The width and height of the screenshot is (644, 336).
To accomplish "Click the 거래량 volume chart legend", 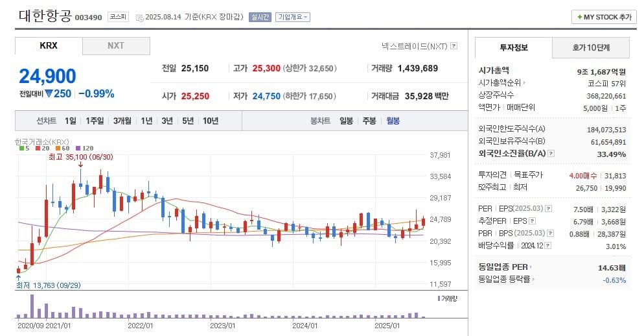I will 447,298.
